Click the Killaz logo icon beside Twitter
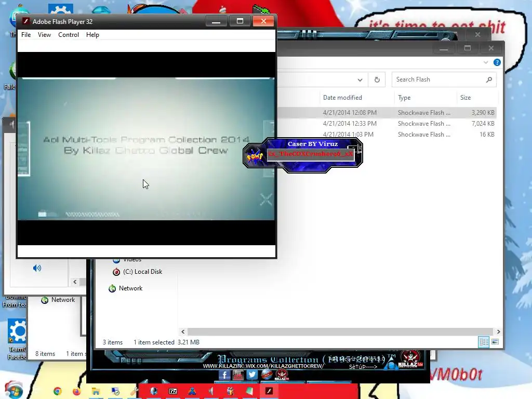The image size is (532, 399). (x=281, y=375)
